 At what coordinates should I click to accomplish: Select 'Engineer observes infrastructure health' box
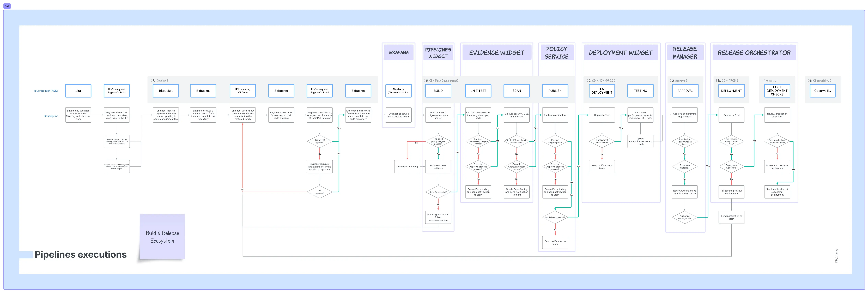399,115
